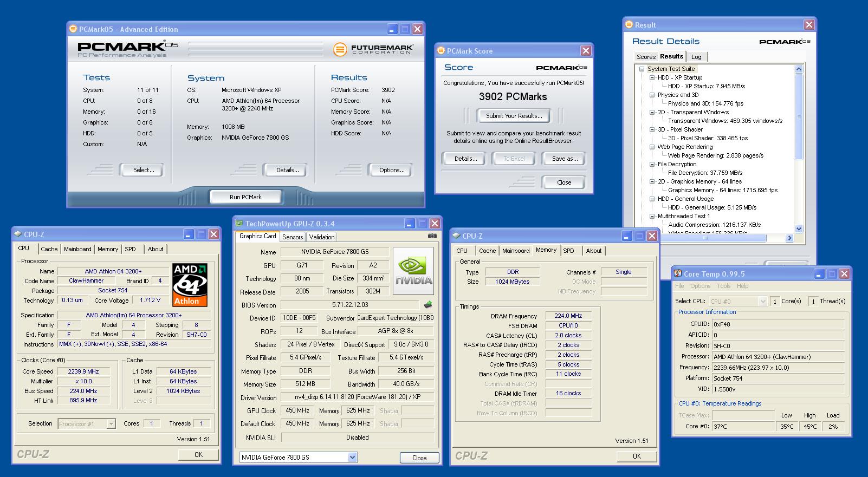The image size is (868, 477).
Task: Click the DRAM Frequency 224.0 MHz value
Action: [x=568, y=316]
